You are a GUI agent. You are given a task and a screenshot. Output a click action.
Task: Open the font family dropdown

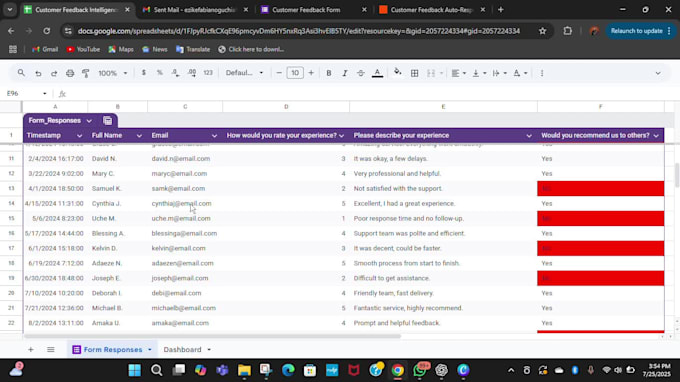pyautogui.click(x=244, y=73)
